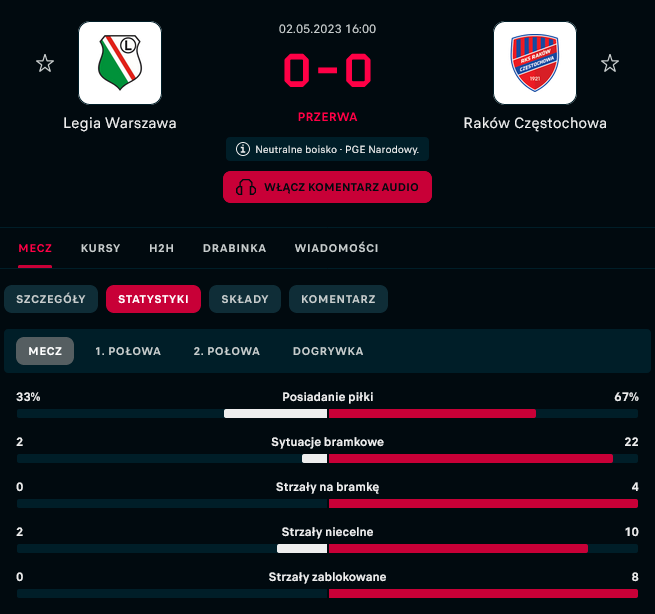The width and height of the screenshot is (655, 614).
Task: Click the info icon beside Neutralne boisko
Action: pos(242,150)
